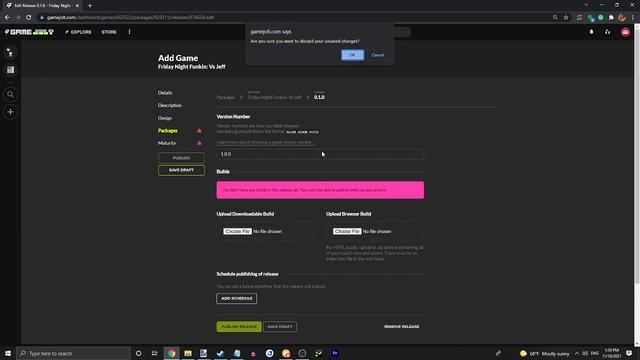640x360 pixels.
Task: Click the warning triangle next to Maturity
Action: (199, 143)
